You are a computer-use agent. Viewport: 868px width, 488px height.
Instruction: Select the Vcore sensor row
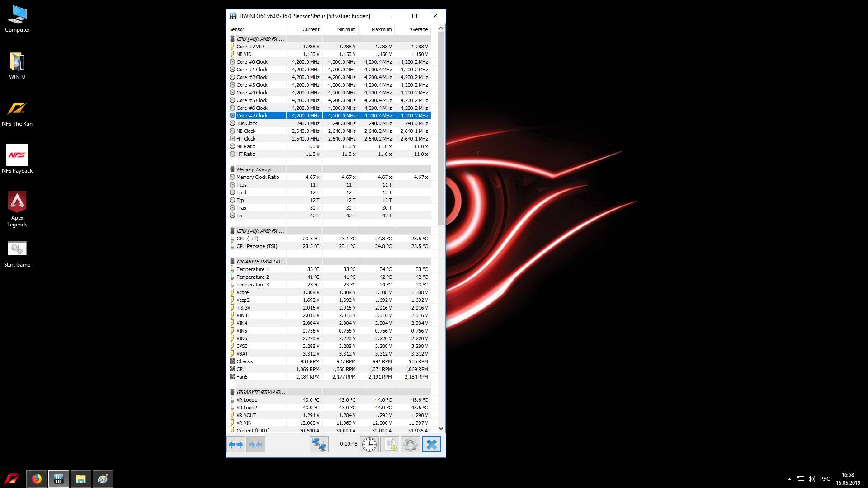point(243,292)
